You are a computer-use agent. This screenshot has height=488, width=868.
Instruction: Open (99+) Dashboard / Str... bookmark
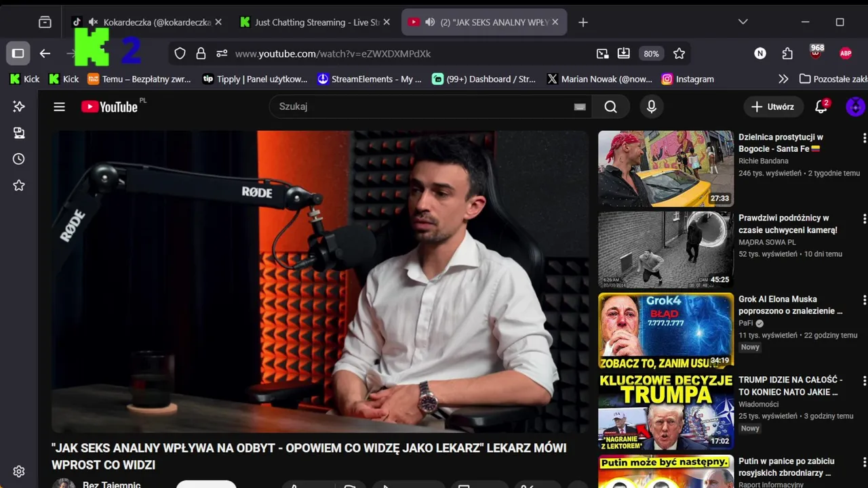484,79
